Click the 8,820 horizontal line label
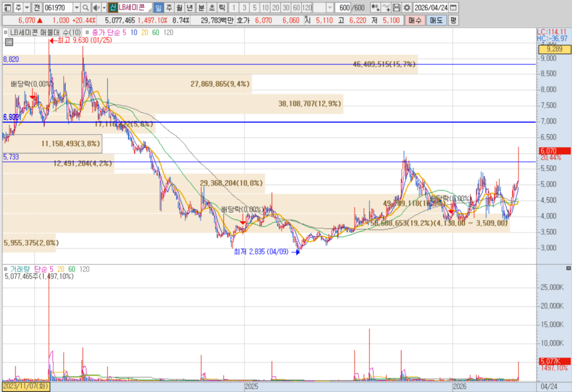Viewport: 572px width, 392px height. (x=11, y=59)
